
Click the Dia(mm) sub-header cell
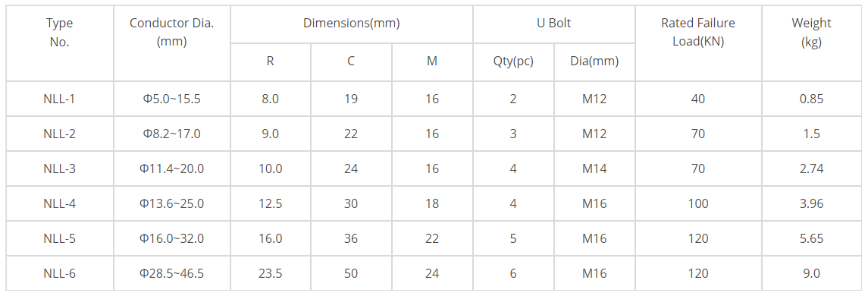[594, 62]
